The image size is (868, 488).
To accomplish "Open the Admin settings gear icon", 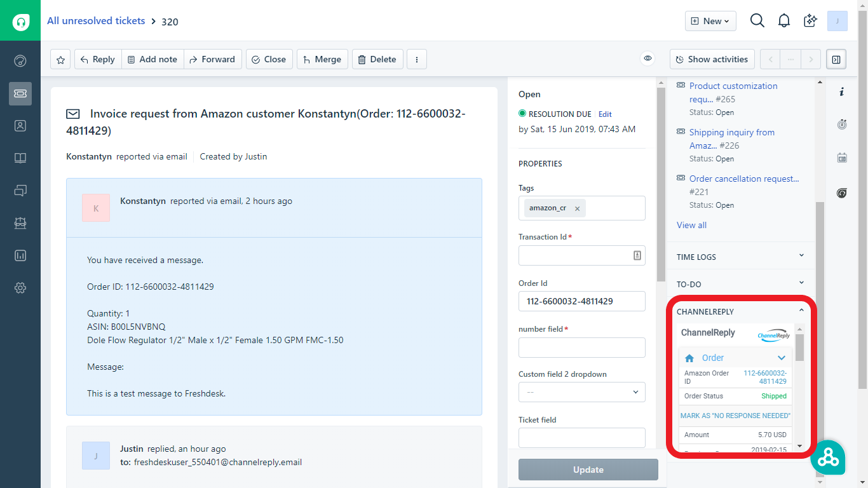I will click(20, 288).
